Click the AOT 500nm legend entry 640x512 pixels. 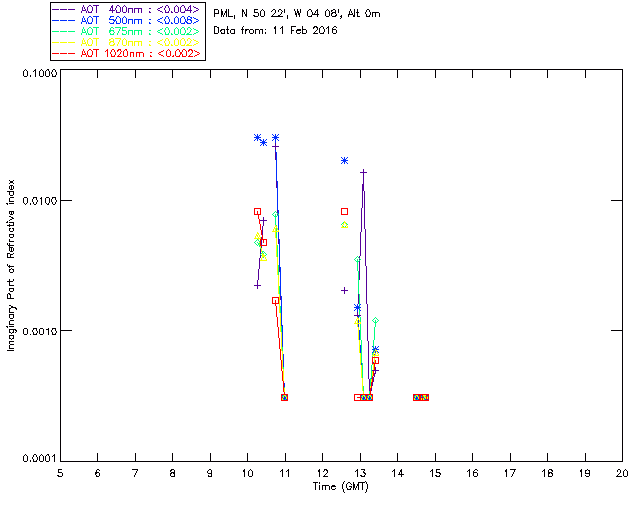(x=127, y=20)
